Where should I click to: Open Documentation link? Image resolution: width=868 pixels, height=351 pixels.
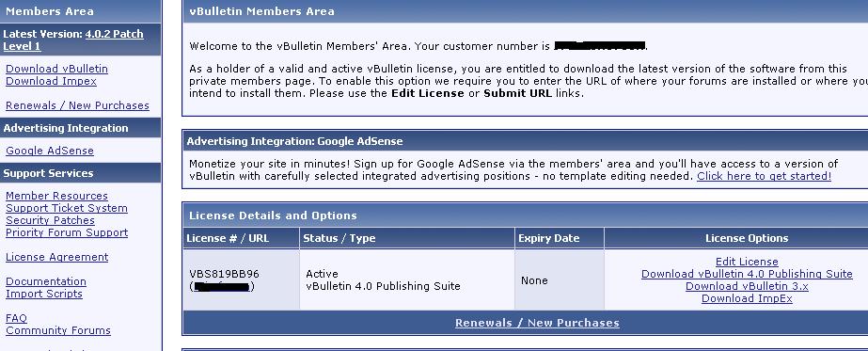coord(46,281)
